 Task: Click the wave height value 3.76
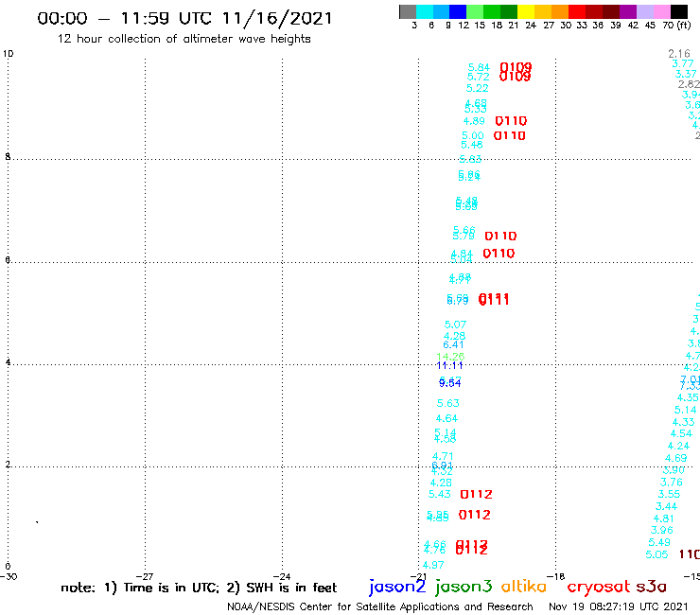point(671,483)
